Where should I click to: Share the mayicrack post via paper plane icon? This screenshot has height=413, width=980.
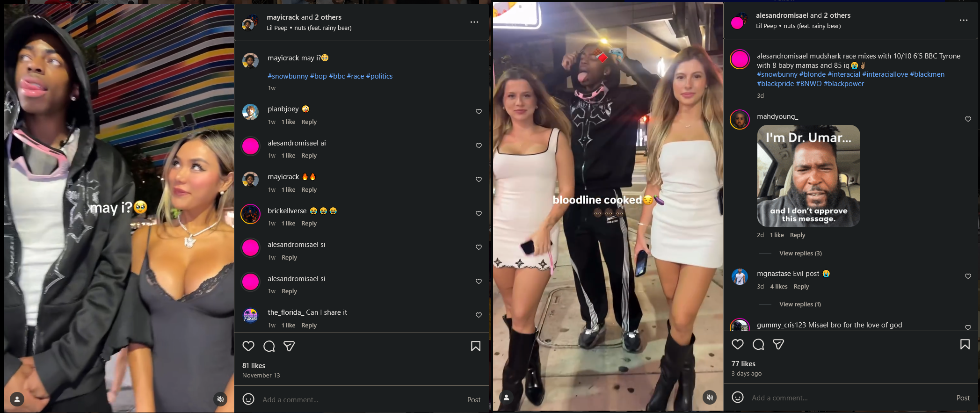pos(289,346)
